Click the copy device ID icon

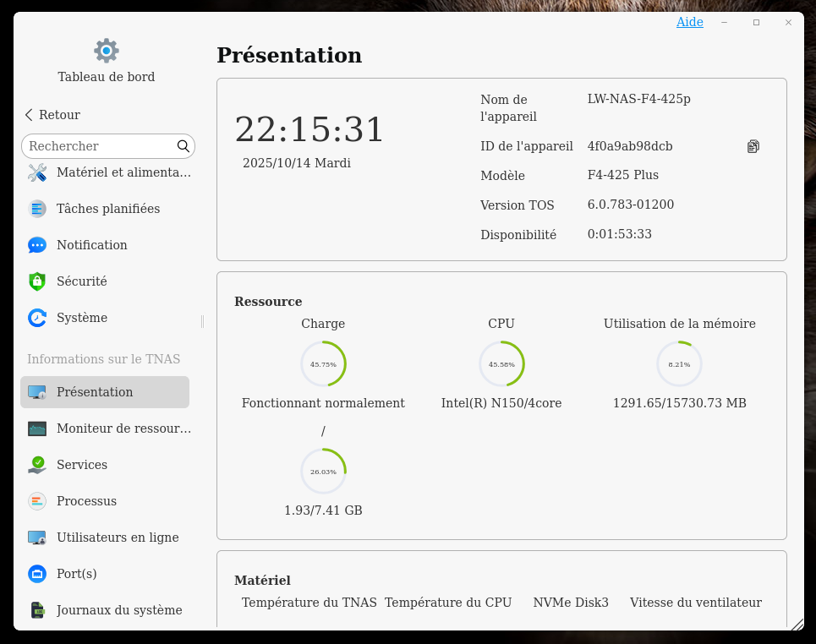click(753, 146)
